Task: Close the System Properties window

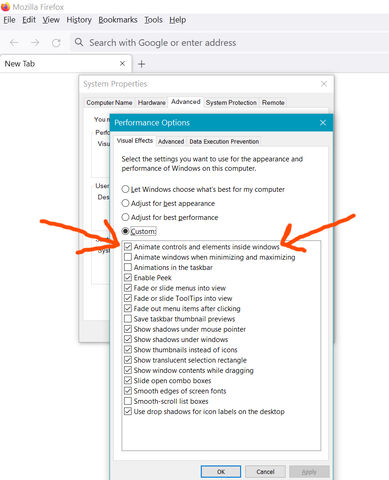Action: pyautogui.click(x=324, y=84)
